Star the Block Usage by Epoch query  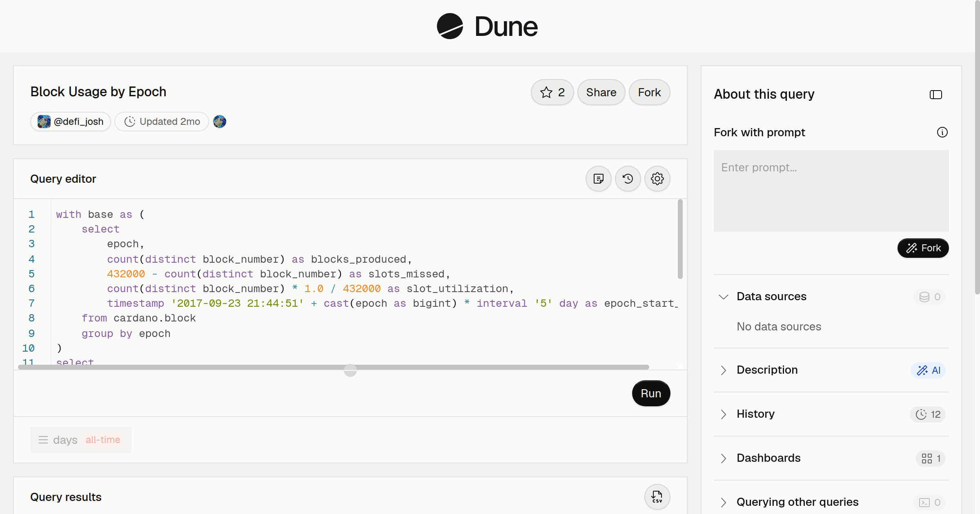tap(552, 92)
